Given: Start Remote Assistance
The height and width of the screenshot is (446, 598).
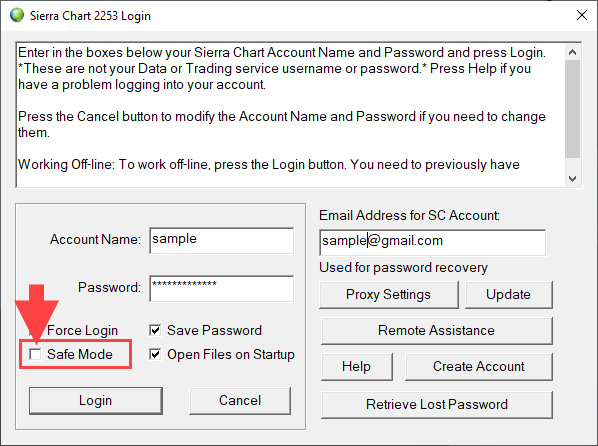Looking at the screenshot, I should [x=436, y=330].
